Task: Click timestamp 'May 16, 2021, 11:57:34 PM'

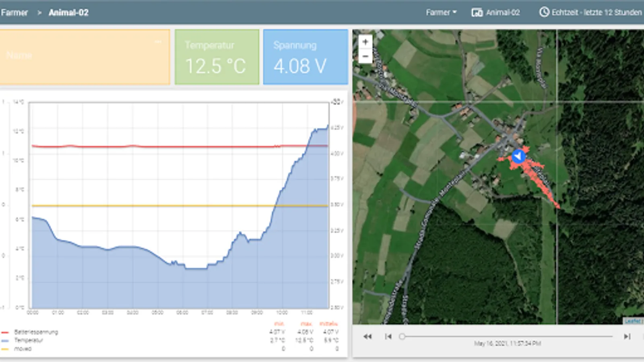Action: 507,343
